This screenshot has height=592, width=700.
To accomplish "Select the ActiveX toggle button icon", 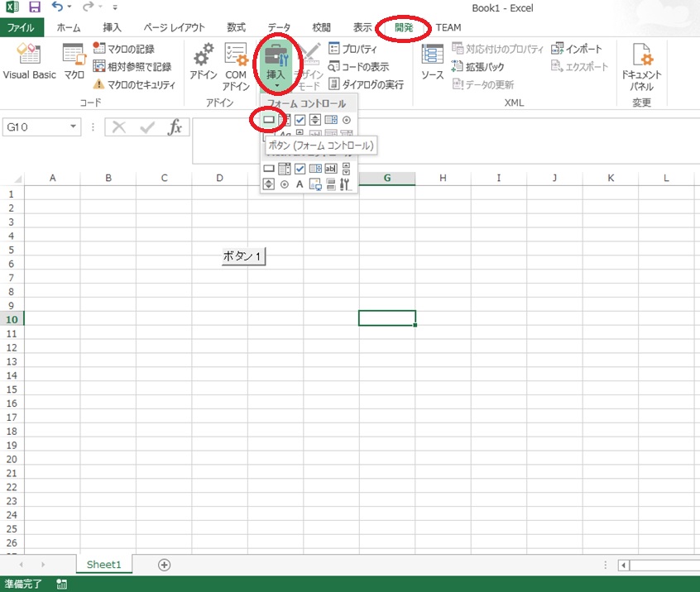I will (x=331, y=184).
